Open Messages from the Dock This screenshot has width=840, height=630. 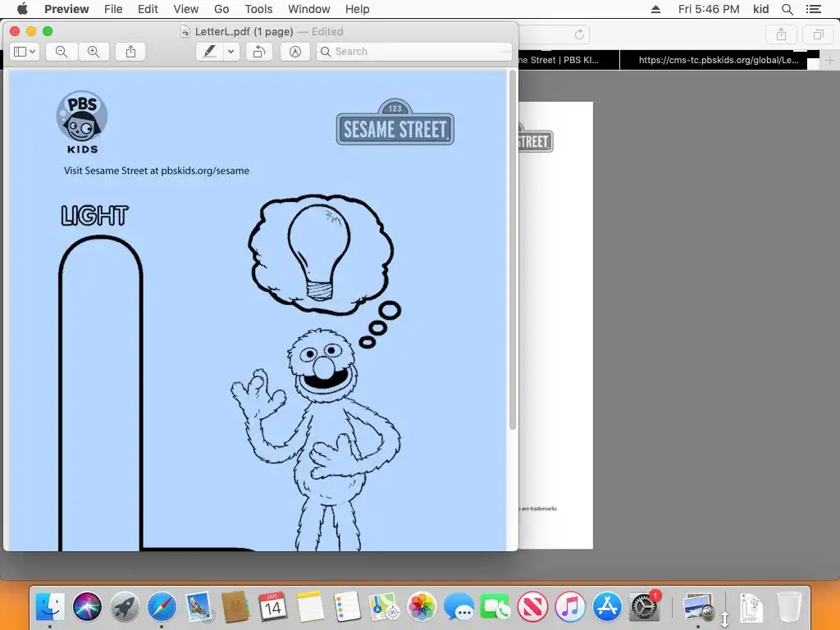[x=459, y=606]
